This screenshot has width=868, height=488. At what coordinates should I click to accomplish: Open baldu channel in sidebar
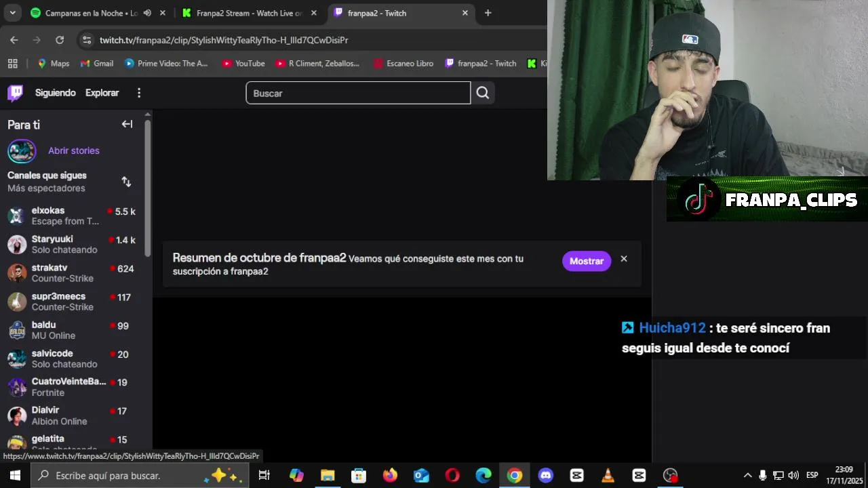tap(71, 330)
